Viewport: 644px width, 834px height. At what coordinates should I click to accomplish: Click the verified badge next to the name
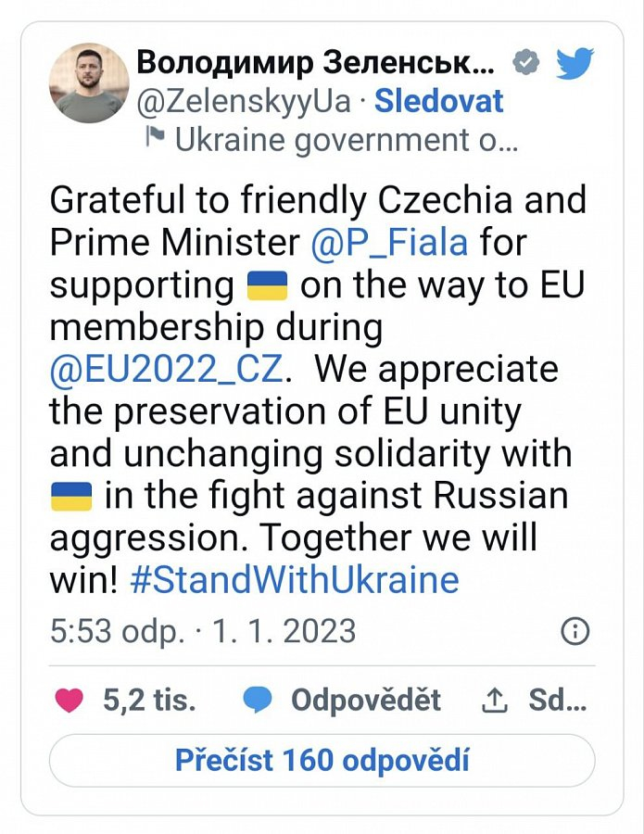528,64
